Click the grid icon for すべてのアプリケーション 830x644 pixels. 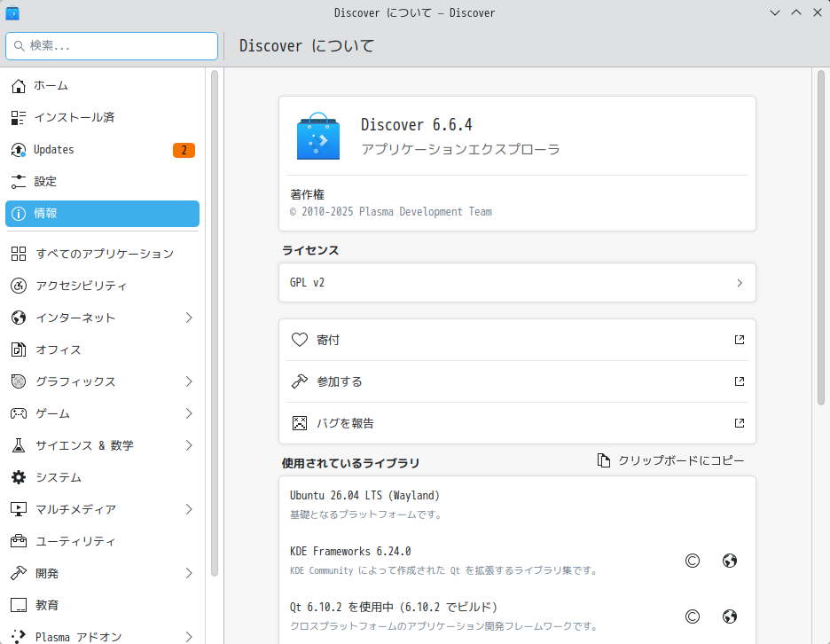click(19, 254)
